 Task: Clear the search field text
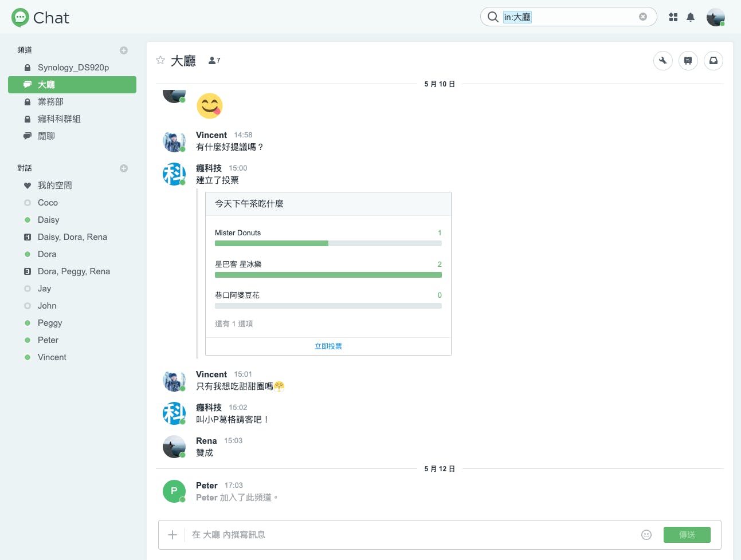coord(643,17)
